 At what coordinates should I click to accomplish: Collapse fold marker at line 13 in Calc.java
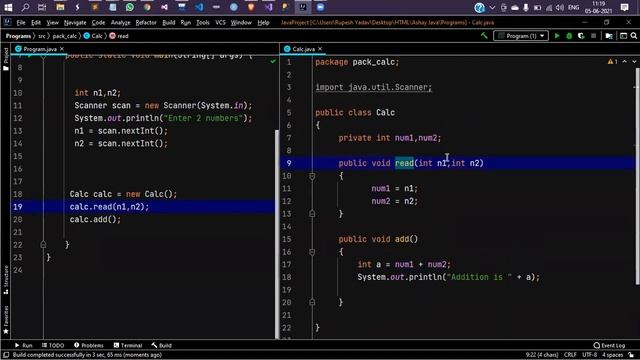[312, 213]
